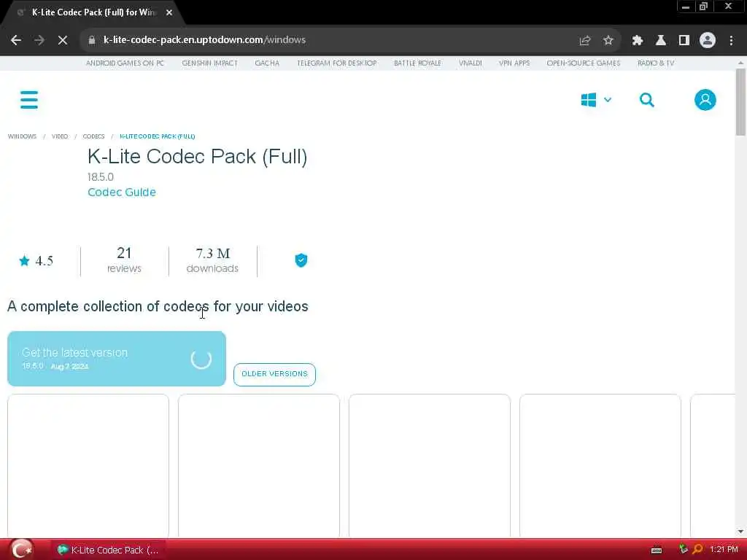Open VPN Apps top link

click(514, 63)
